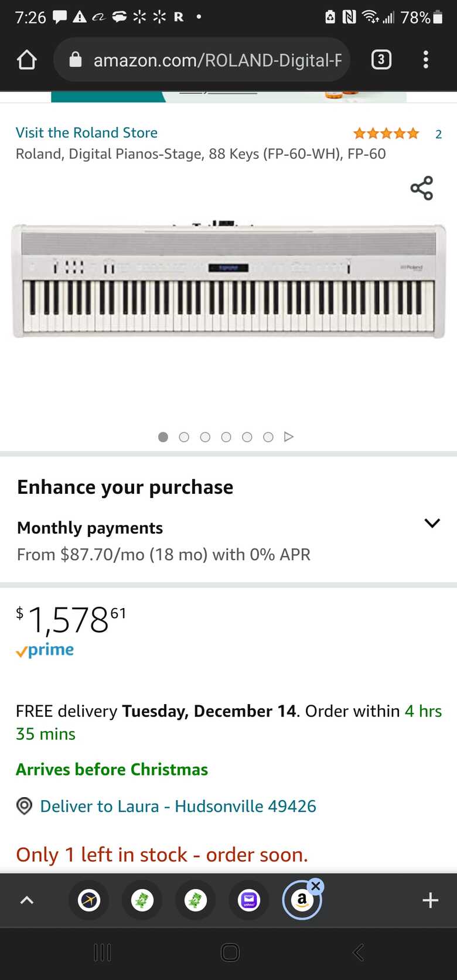Tap the share icon above the piano image

pyautogui.click(x=421, y=188)
